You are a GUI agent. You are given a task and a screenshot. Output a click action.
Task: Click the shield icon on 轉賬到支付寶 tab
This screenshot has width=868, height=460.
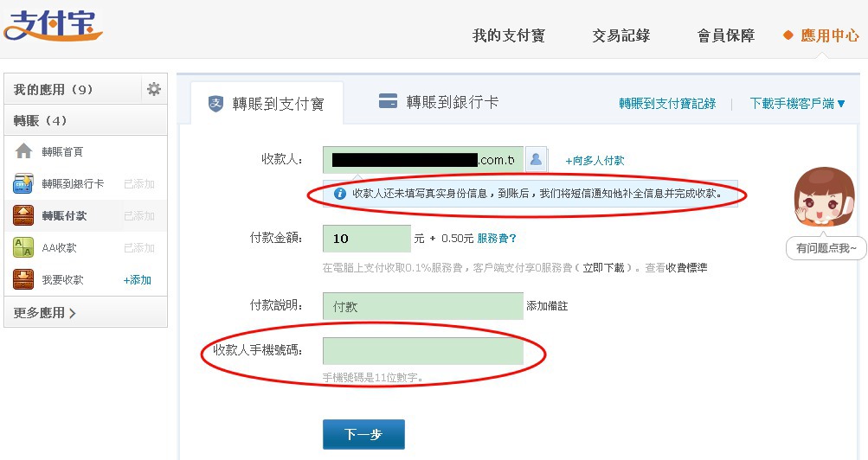point(215,104)
